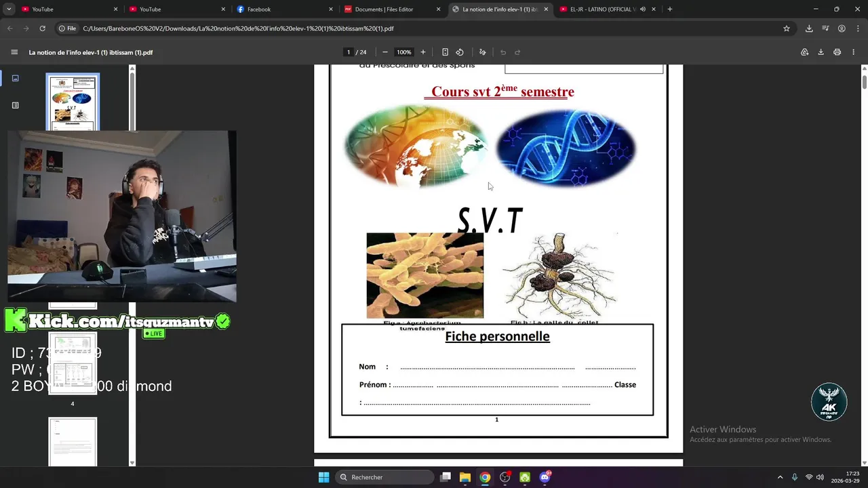Print the PDF document
The width and height of the screenshot is (868, 488).
(x=837, y=52)
